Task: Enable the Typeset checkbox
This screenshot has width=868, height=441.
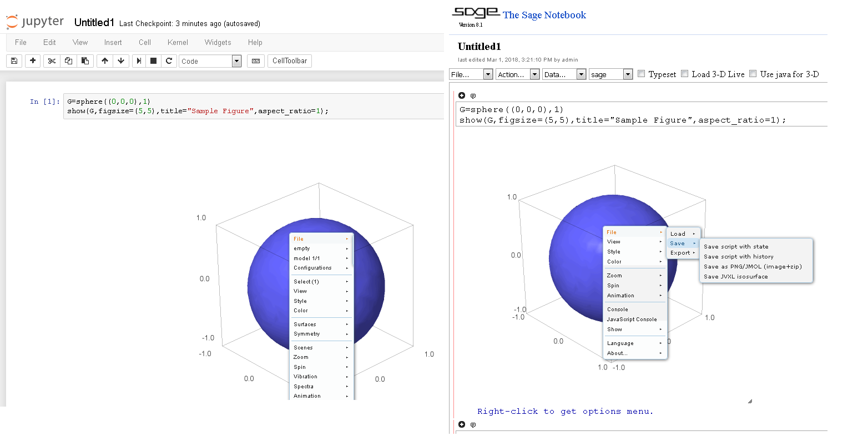Action: (642, 74)
